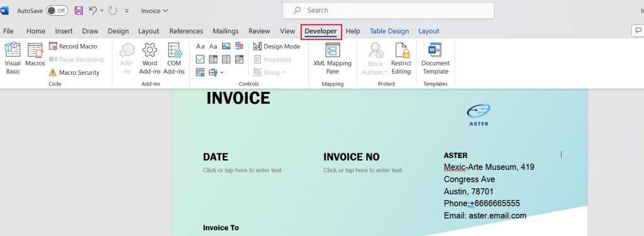Open the Help tab

353,31
